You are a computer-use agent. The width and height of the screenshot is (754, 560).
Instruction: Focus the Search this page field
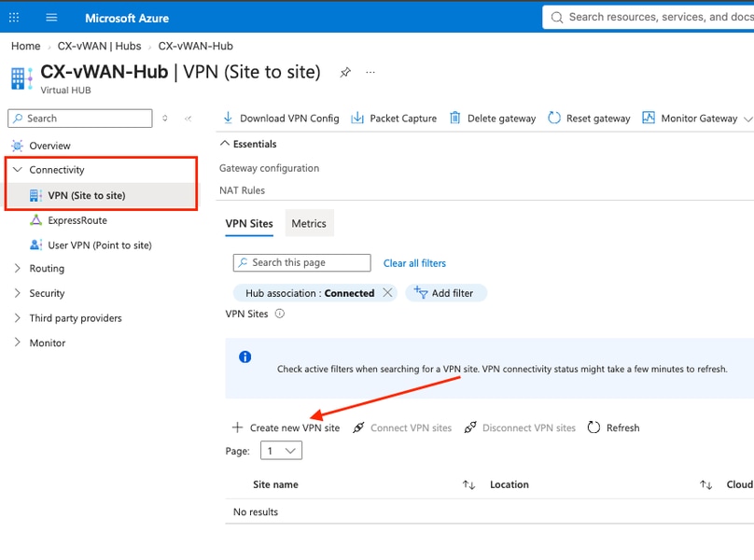[302, 262]
